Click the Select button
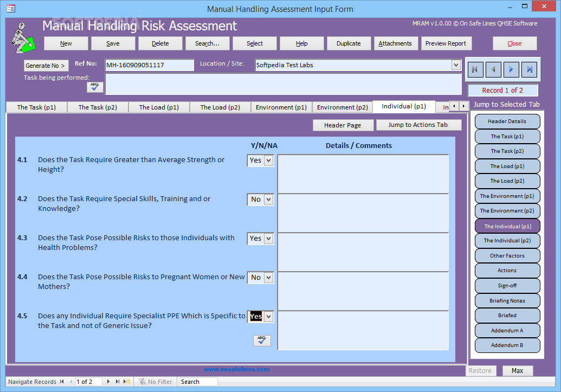Screen dimensions: 561x392 255,43
